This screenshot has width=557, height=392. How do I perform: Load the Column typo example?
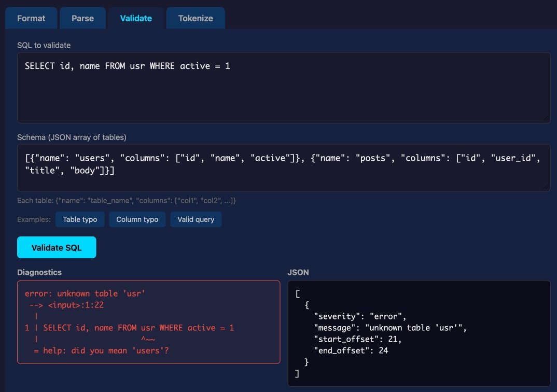[137, 219]
